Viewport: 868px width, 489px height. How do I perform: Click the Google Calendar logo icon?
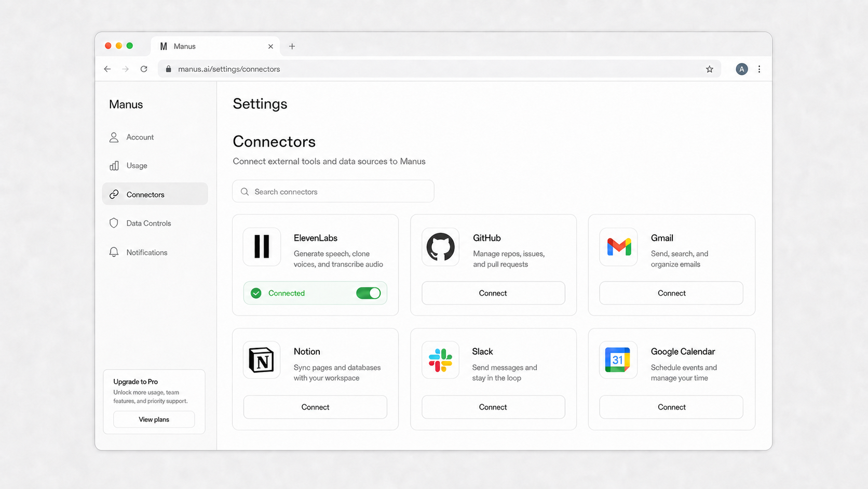618,360
